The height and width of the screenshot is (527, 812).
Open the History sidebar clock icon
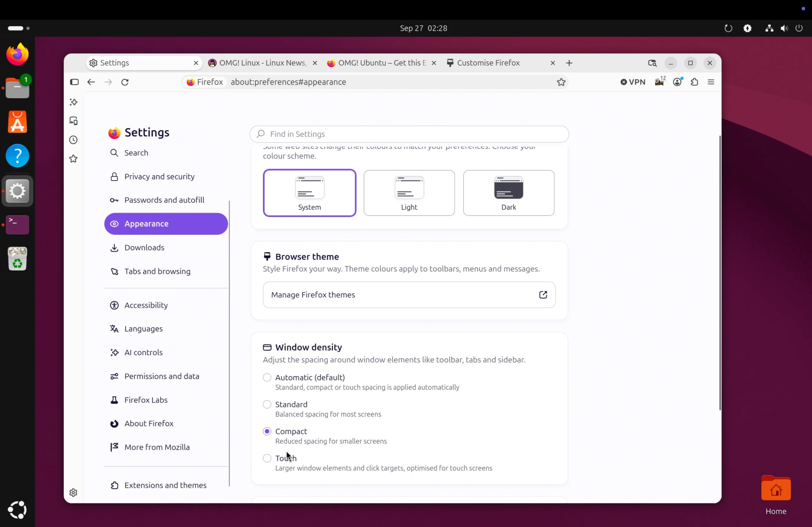tap(73, 140)
